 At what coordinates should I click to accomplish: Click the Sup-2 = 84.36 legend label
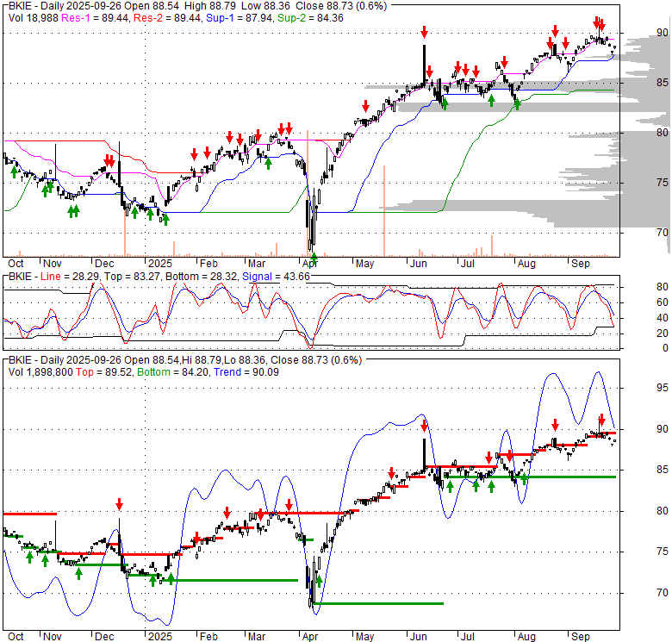click(310, 18)
